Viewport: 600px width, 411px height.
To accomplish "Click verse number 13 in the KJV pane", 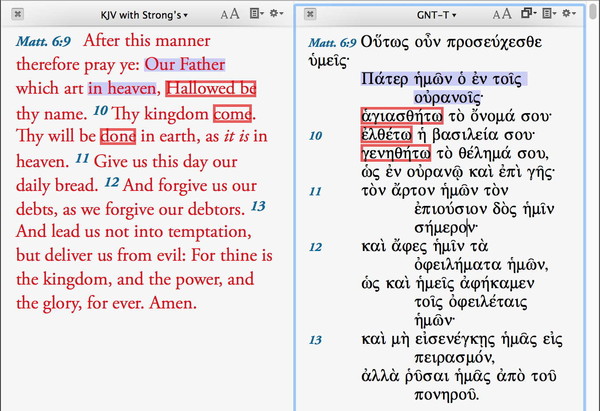I will tap(258, 206).
